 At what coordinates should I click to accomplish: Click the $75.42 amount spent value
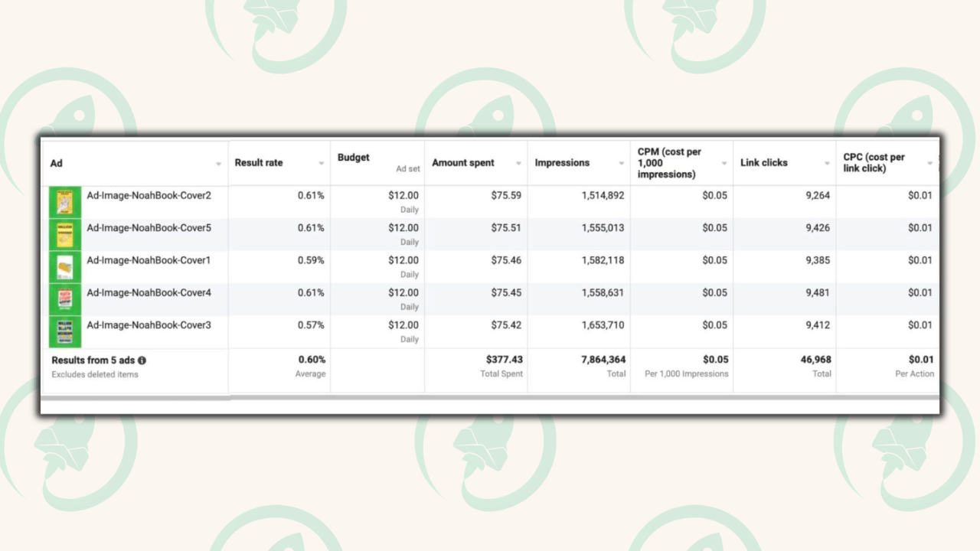pos(506,325)
